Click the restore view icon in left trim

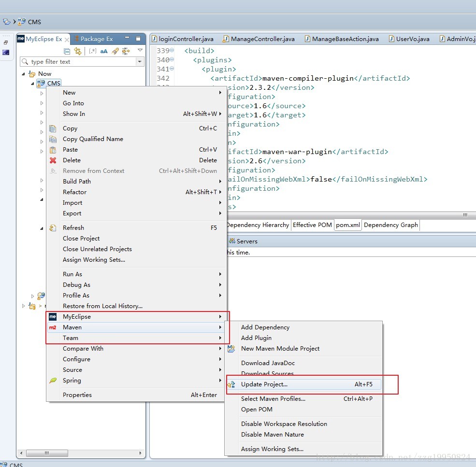(x=6, y=42)
